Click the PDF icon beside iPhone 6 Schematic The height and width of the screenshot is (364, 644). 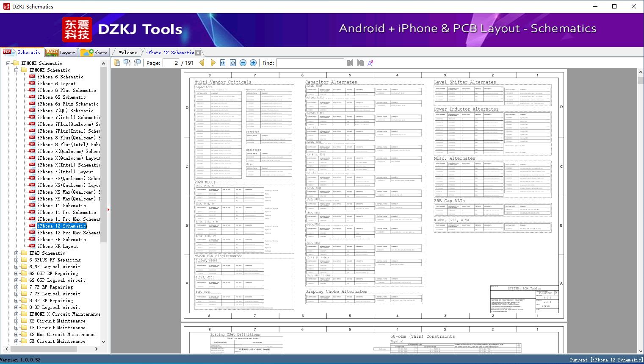[32, 77]
